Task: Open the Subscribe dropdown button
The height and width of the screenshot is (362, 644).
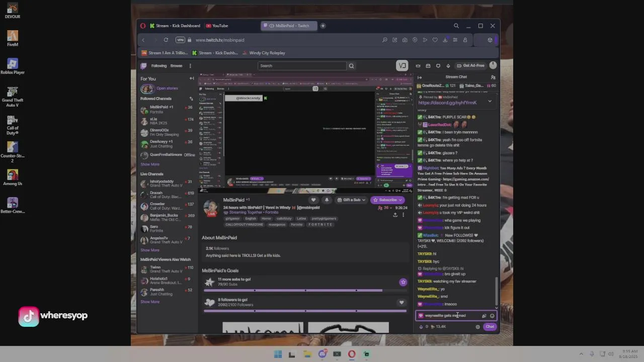Action: pyautogui.click(x=387, y=200)
